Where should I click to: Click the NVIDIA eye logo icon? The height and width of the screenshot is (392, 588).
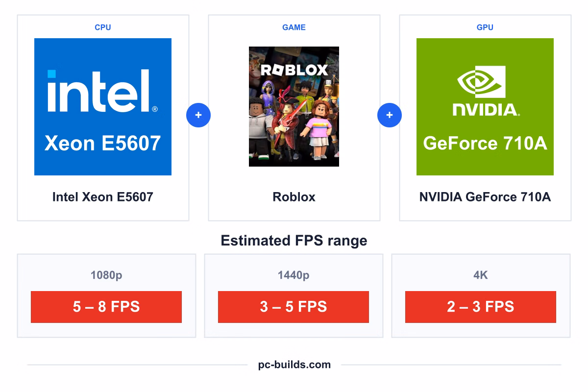481,82
